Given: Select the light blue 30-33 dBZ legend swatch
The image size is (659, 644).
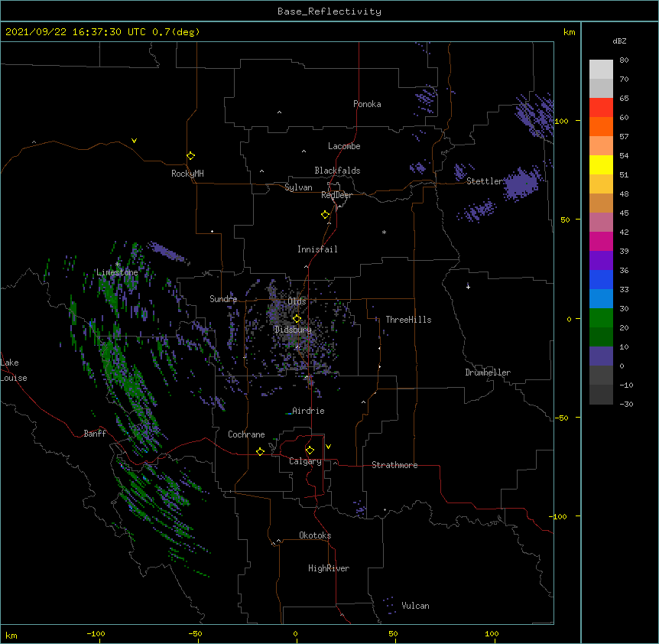Looking at the screenshot, I should (601, 299).
